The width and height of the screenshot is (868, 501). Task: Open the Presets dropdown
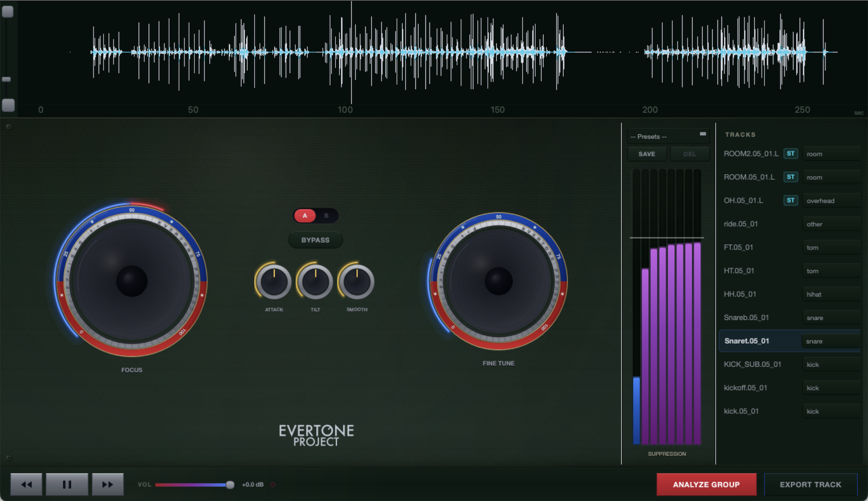pos(668,136)
